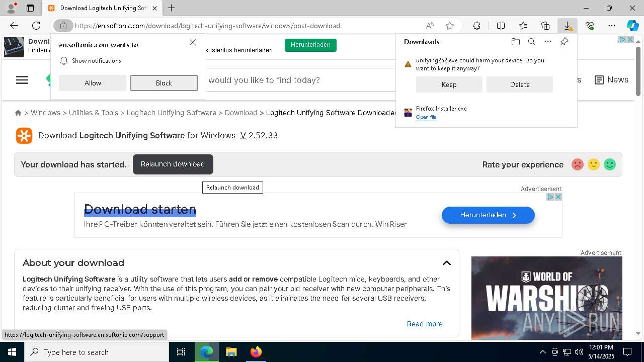Open Settings and more ellipsis
The height and width of the screenshot is (362, 644).
click(x=612, y=26)
